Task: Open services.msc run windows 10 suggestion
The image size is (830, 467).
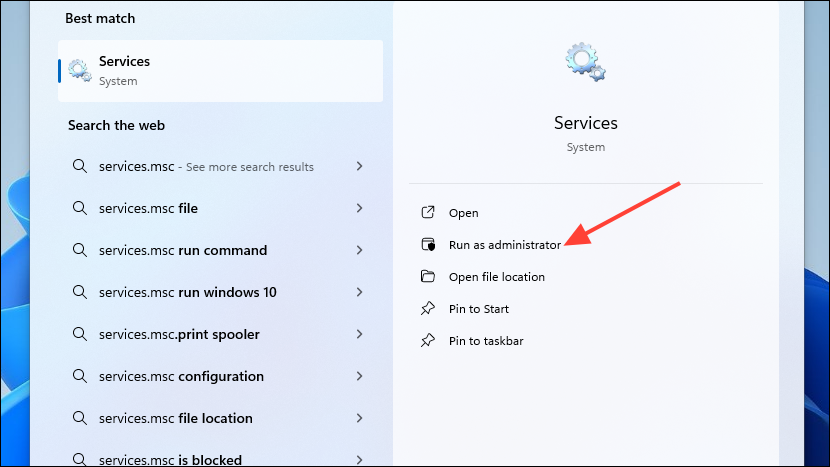Action: pyautogui.click(x=187, y=293)
